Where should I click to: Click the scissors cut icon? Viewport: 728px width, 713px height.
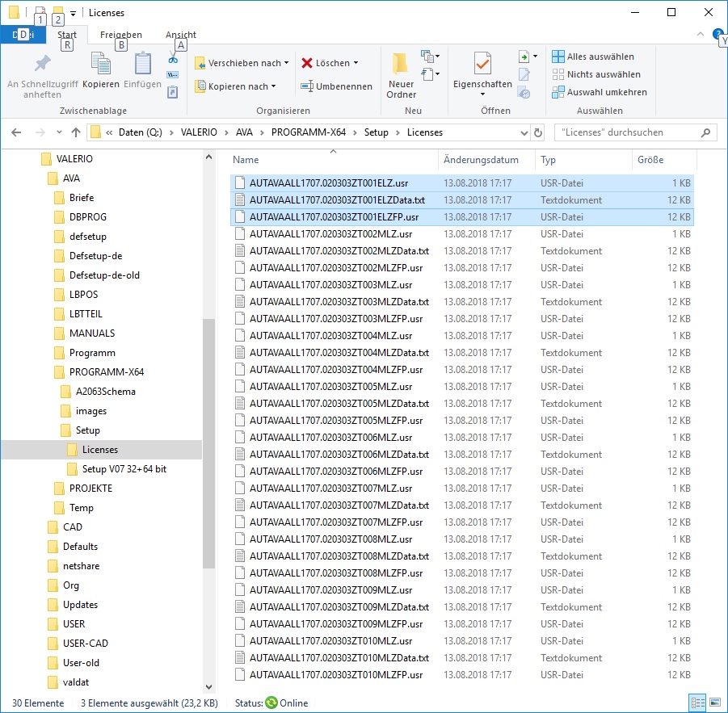pyautogui.click(x=173, y=59)
